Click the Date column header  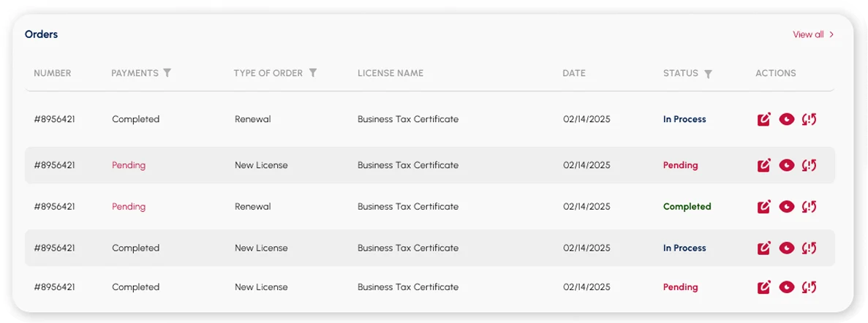[574, 73]
